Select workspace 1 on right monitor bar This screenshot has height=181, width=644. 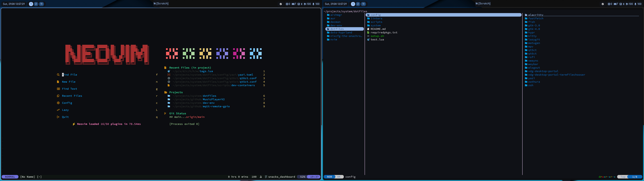[x=353, y=4]
